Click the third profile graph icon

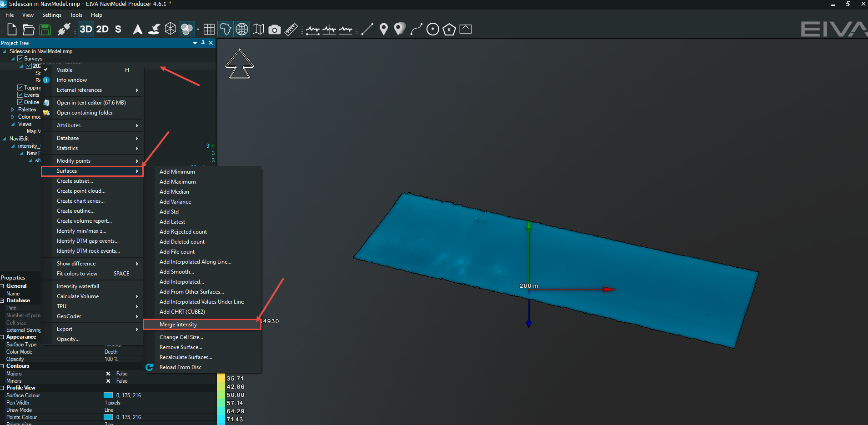346,30
